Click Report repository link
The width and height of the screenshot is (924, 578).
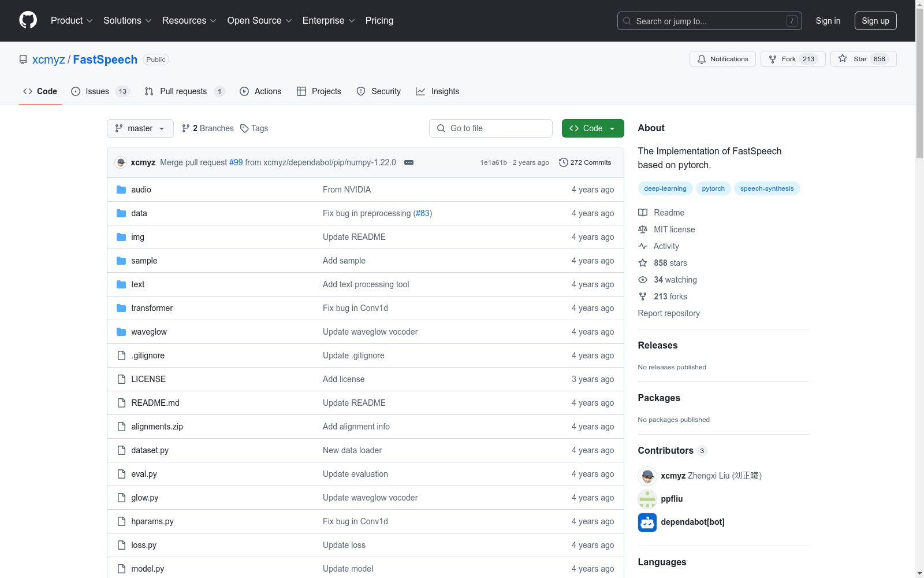pyautogui.click(x=669, y=313)
